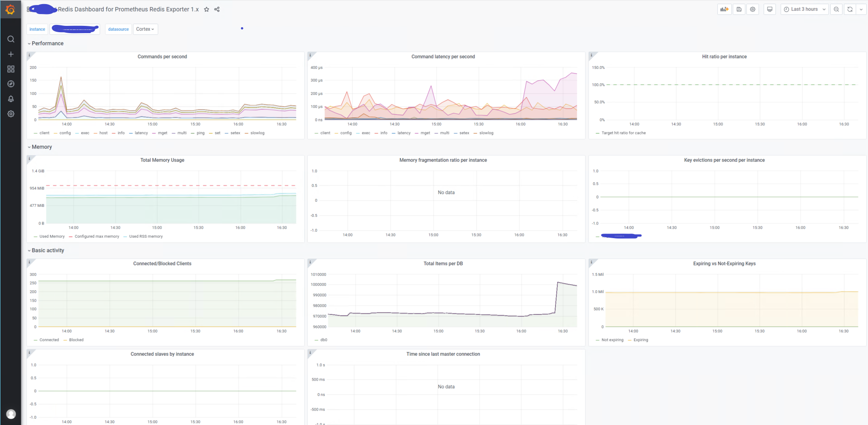Open the Last 3 hours time range picker
This screenshot has height=425, width=868.
804,9
